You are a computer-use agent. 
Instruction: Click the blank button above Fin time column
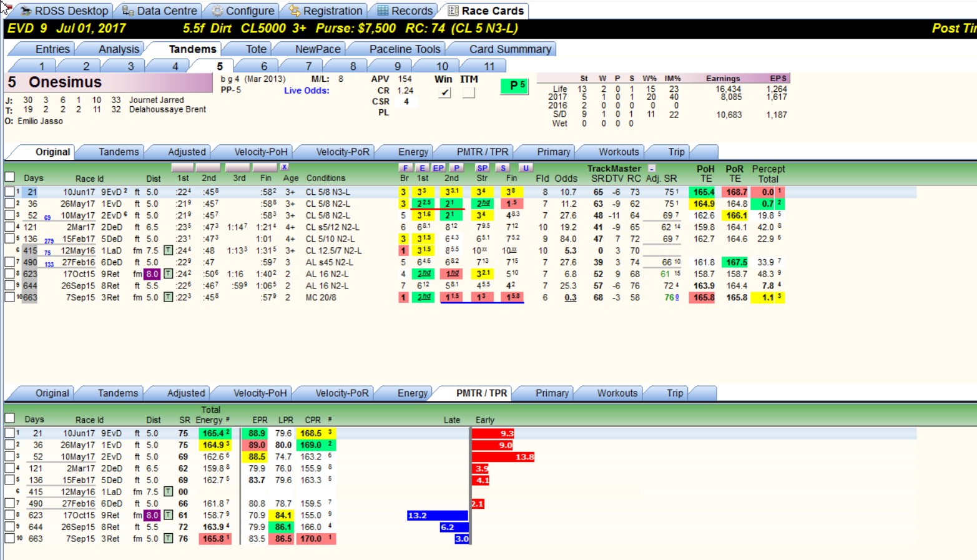(x=265, y=167)
